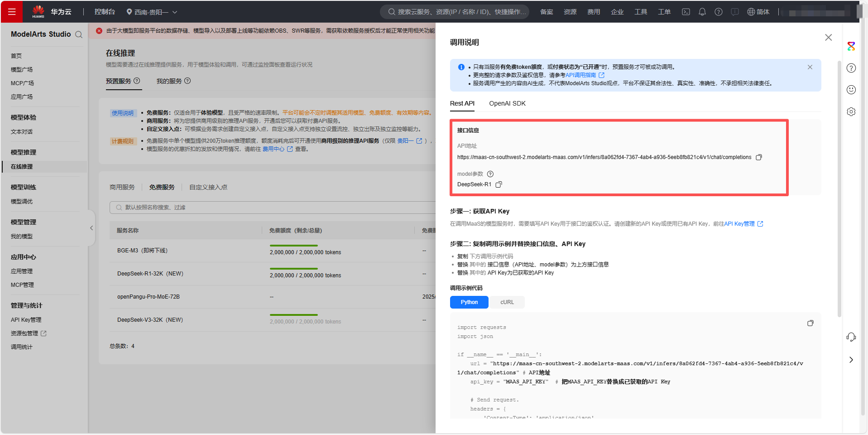Open 模型广场 in sidebar

[x=22, y=70]
